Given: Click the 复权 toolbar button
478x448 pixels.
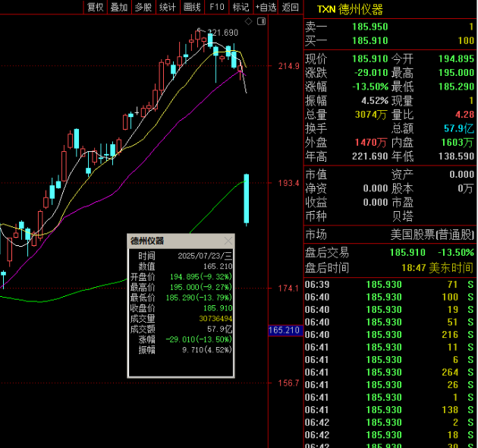Looking at the screenshot, I should pos(96,7).
